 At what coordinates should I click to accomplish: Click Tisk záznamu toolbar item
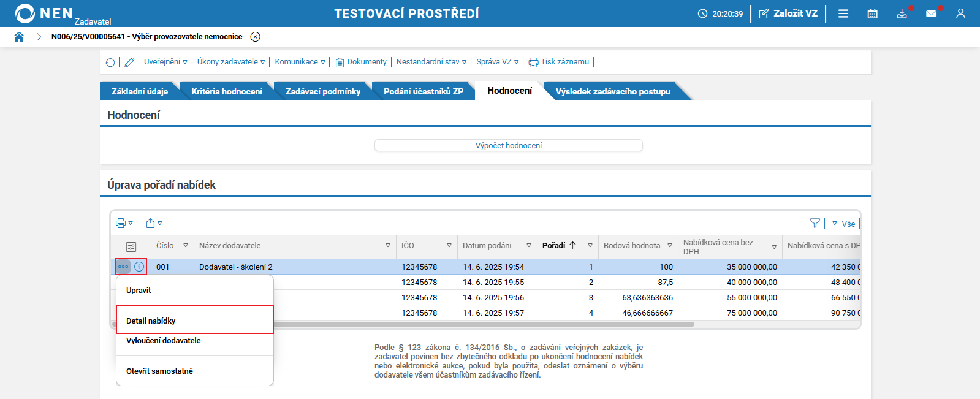click(559, 62)
